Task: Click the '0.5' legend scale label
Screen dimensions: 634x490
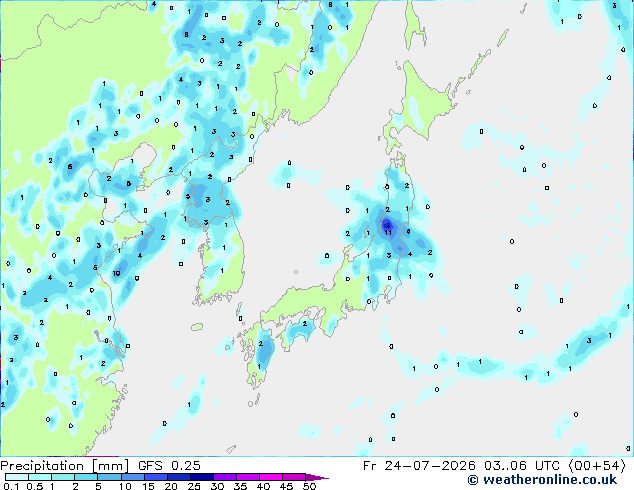Action: [35, 486]
